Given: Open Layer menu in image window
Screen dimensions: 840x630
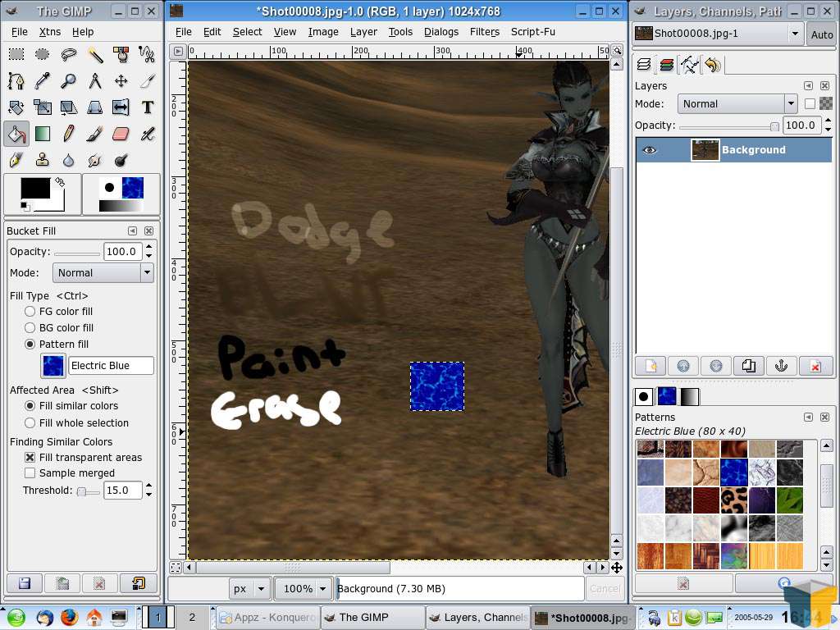Looking at the screenshot, I should [x=363, y=32].
